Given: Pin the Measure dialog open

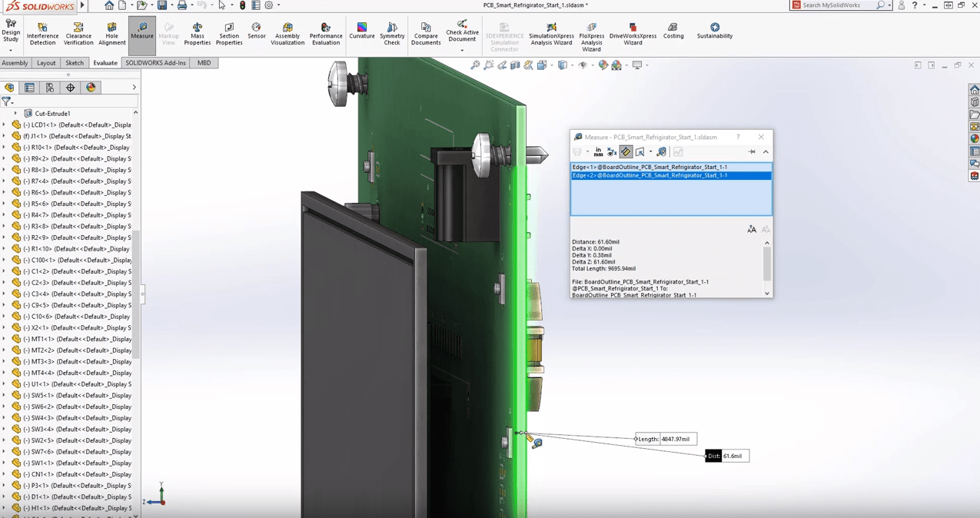Looking at the screenshot, I should coord(752,152).
